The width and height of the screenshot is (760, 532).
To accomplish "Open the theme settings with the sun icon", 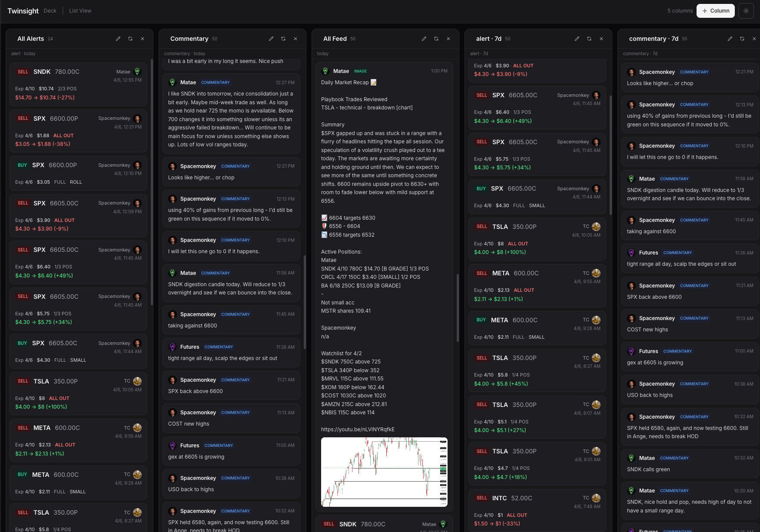I will [746, 11].
